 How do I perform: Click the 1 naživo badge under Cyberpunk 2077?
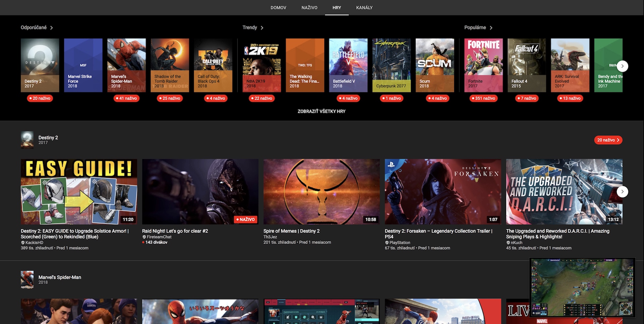tap(391, 98)
